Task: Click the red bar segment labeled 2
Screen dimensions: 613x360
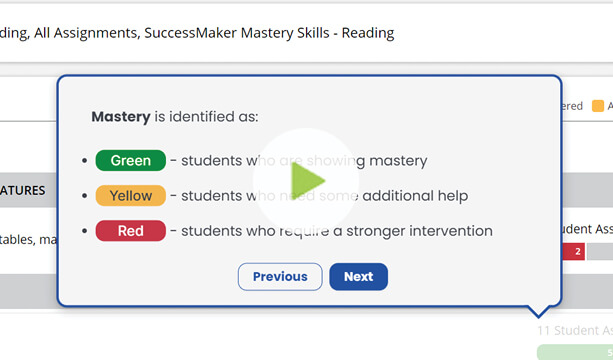Action: pyautogui.click(x=574, y=252)
